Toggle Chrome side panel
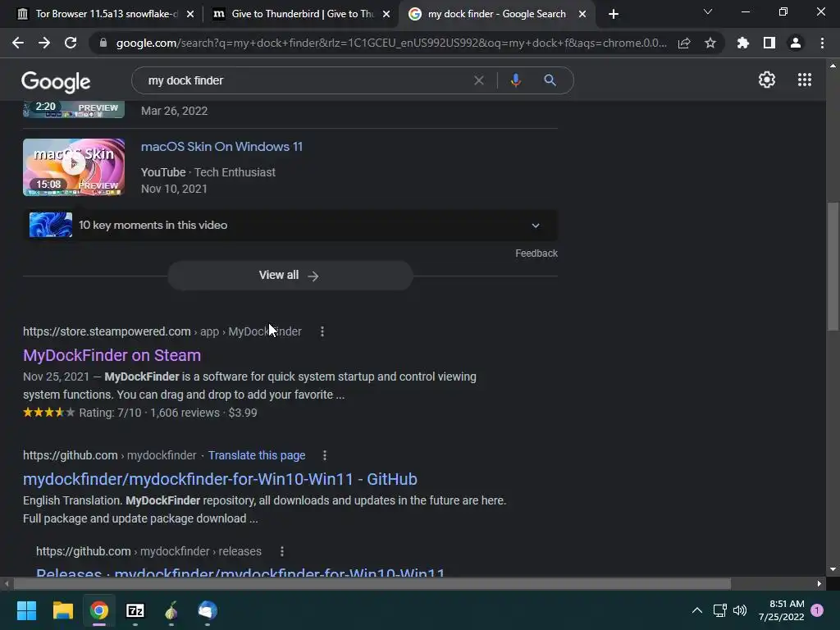The image size is (840, 630). click(x=769, y=43)
